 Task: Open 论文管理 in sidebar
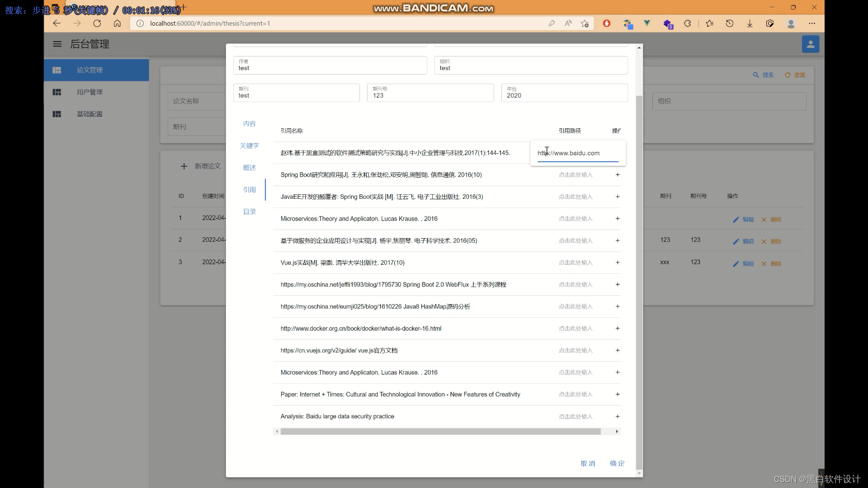coord(96,70)
